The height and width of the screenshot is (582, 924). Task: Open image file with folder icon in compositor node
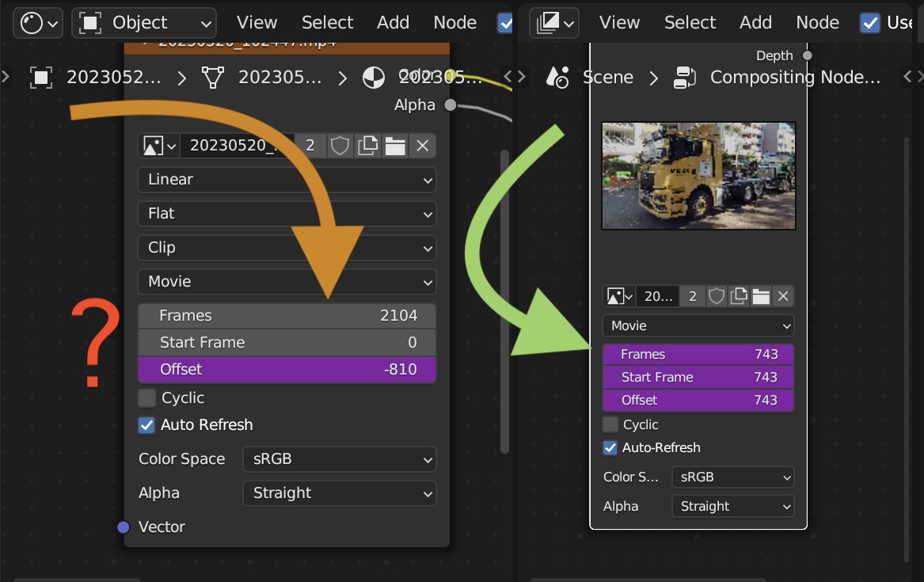(761, 296)
